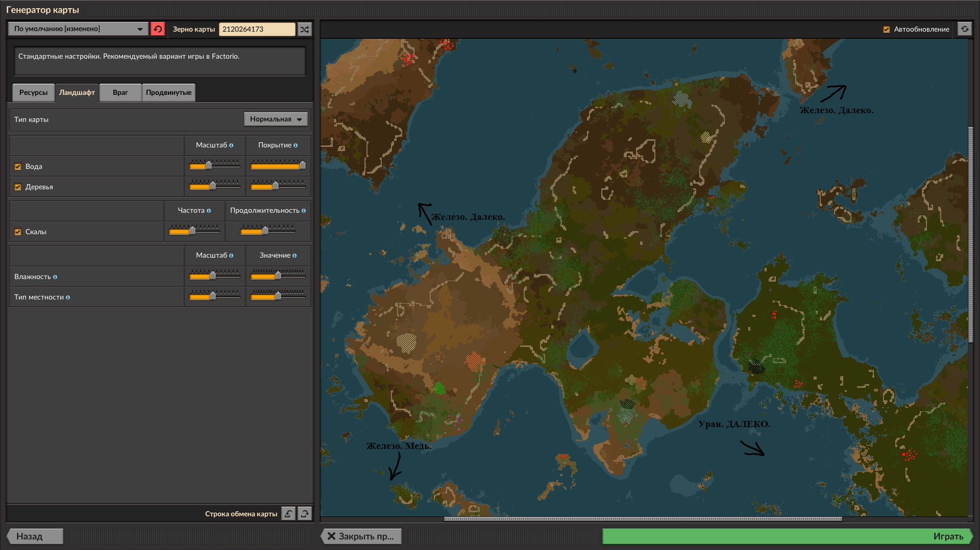
Task: Adjust the Тип местности scale slider
Action: click(214, 296)
